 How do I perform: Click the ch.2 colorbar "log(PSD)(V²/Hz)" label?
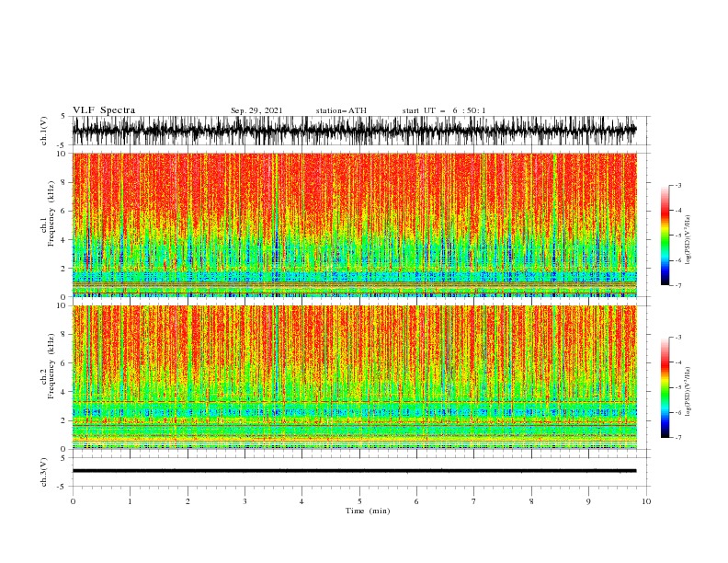[x=688, y=391]
